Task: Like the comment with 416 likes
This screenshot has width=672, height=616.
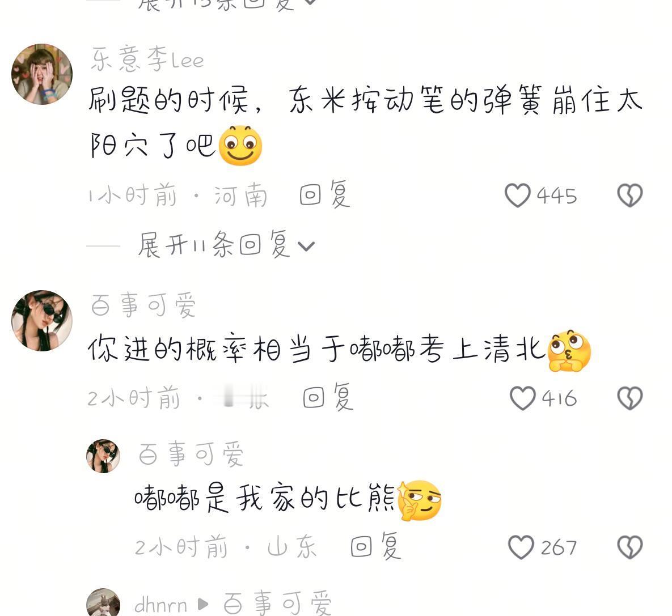Action: pyautogui.click(x=522, y=398)
